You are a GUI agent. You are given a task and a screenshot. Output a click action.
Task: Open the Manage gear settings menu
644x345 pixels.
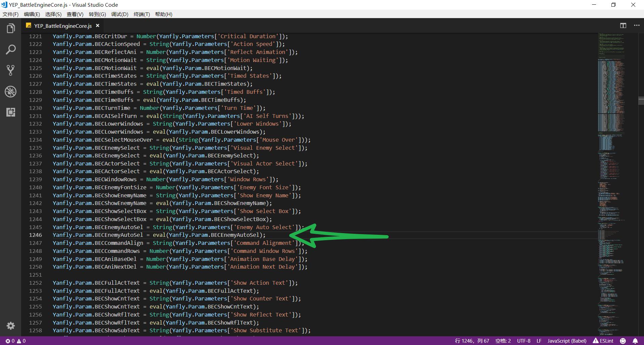click(11, 326)
